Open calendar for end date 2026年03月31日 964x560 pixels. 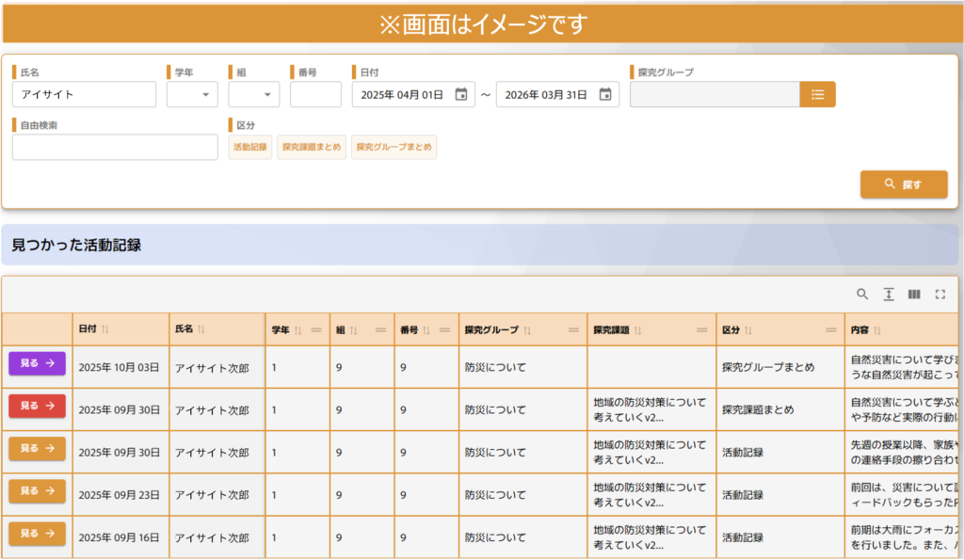[x=605, y=94]
